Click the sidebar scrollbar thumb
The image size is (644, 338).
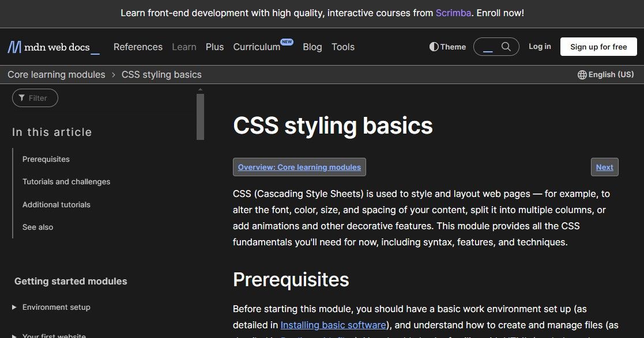[x=200, y=116]
